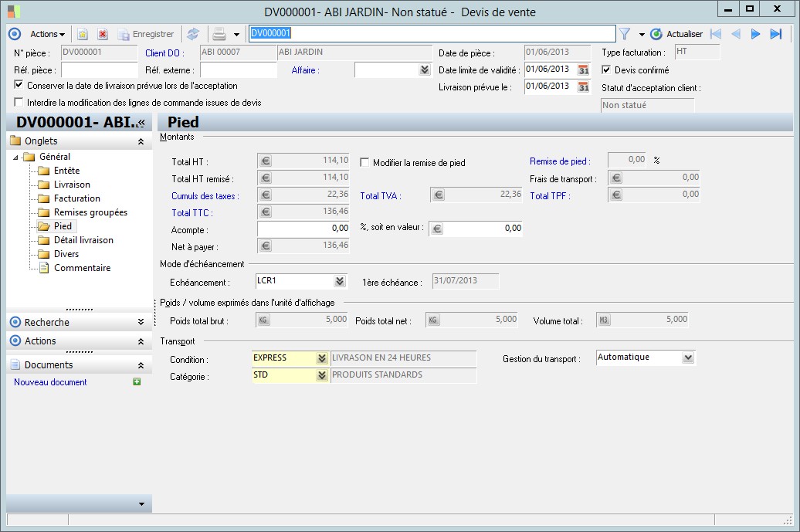Click the new document toolbar icon
This screenshot has width=800, height=532.
click(83, 34)
